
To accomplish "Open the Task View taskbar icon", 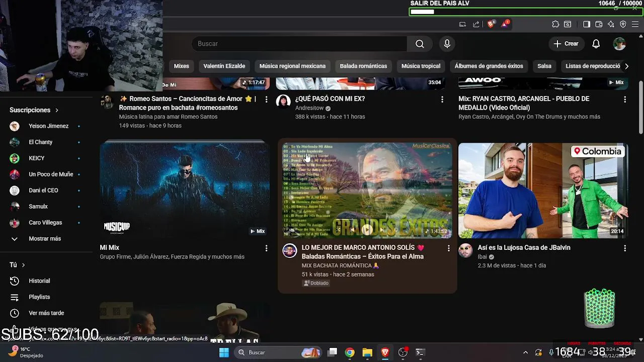I will [x=333, y=352].
